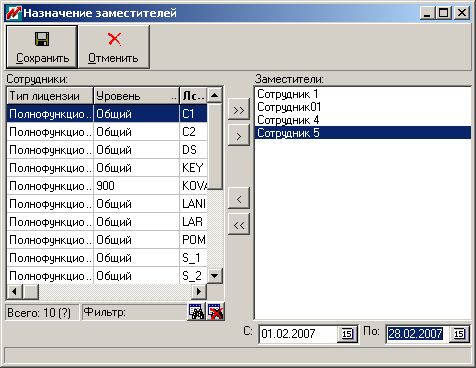The height and width of the screenshot is (368, 476).
Task: Remove selected deputy with < button
Action: 239,199
